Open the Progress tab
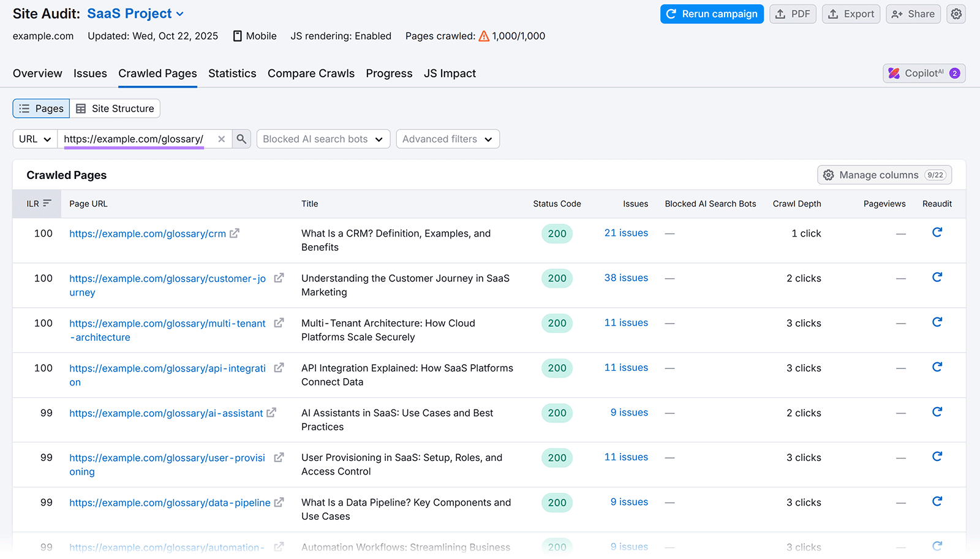The width and height of the screenshot is (980, 559). [x=389, y=74]
